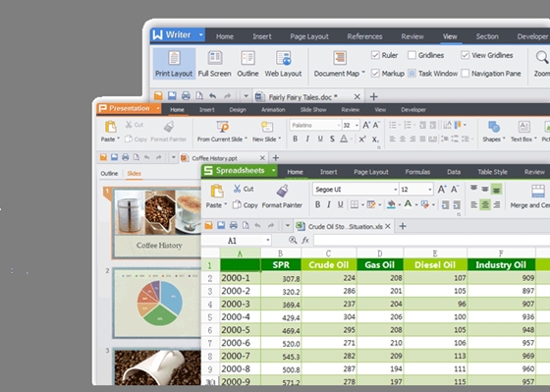Start slideshow From Current Slide

click(x=222, y=132)
